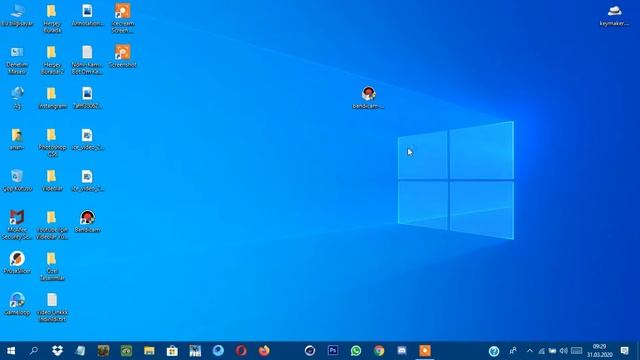
Task: Click Show Desktop sliver at taskbar end
Action: click(x=638, y=351)
